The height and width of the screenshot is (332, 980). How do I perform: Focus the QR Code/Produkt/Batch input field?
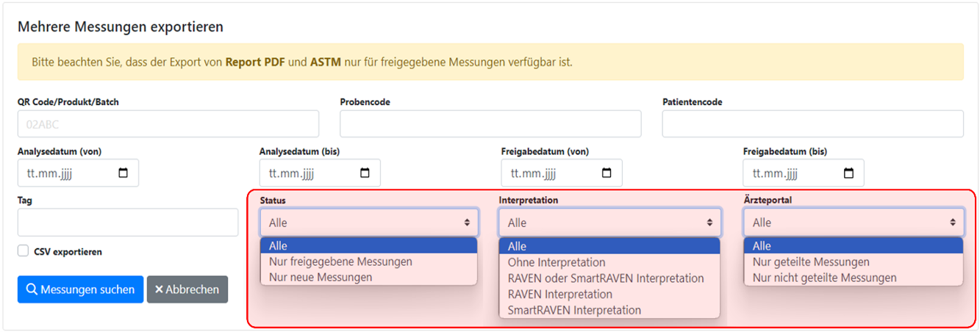(168, 124)
